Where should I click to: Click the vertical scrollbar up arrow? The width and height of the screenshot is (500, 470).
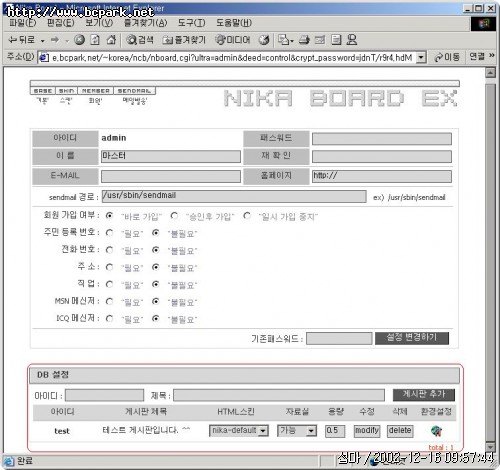coord(490,72)
